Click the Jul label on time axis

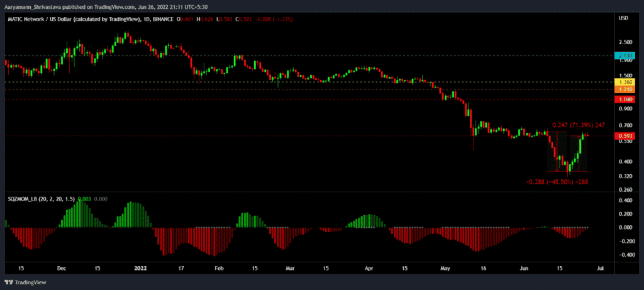600,269
